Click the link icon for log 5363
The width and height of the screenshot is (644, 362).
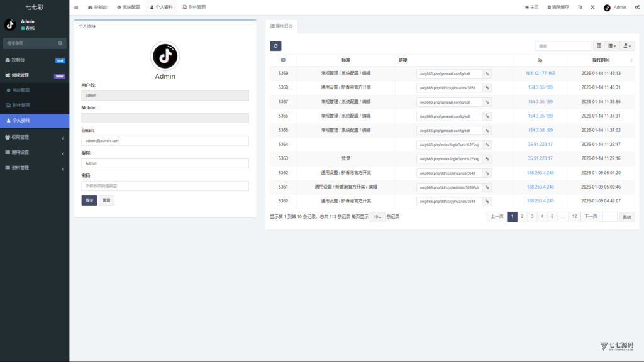click(x=487, y=158)
